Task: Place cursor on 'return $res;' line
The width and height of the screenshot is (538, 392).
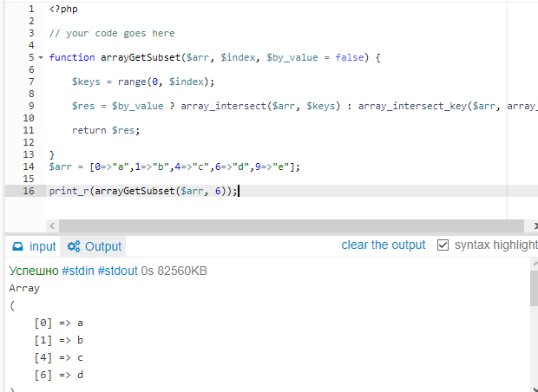Action: click(x=105, y=130)
